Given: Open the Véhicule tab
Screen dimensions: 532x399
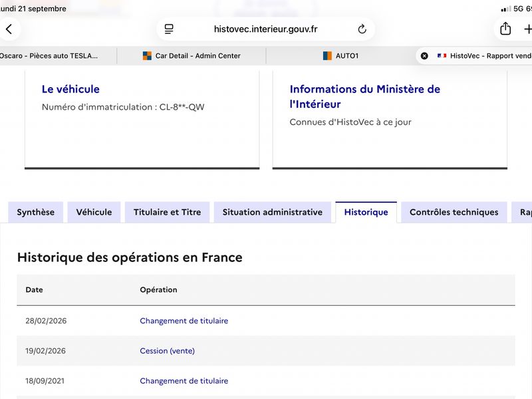Looking at the screenshot, I should [94, 212].
